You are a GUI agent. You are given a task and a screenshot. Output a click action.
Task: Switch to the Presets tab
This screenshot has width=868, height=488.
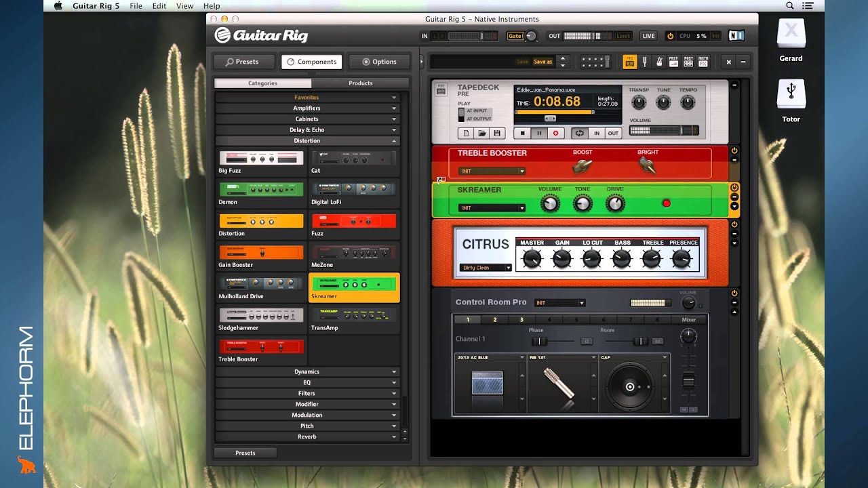point(245,62)
